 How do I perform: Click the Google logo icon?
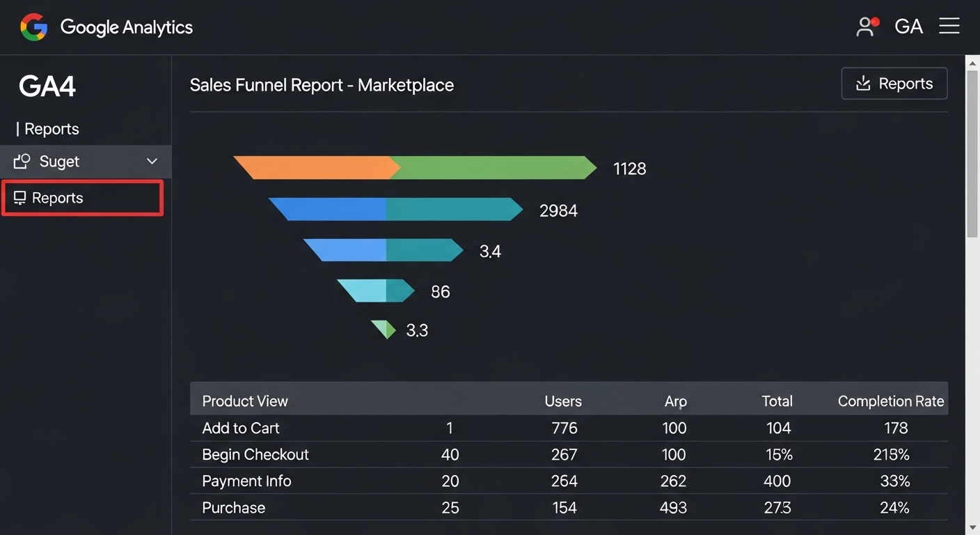(x=33, y=27)
